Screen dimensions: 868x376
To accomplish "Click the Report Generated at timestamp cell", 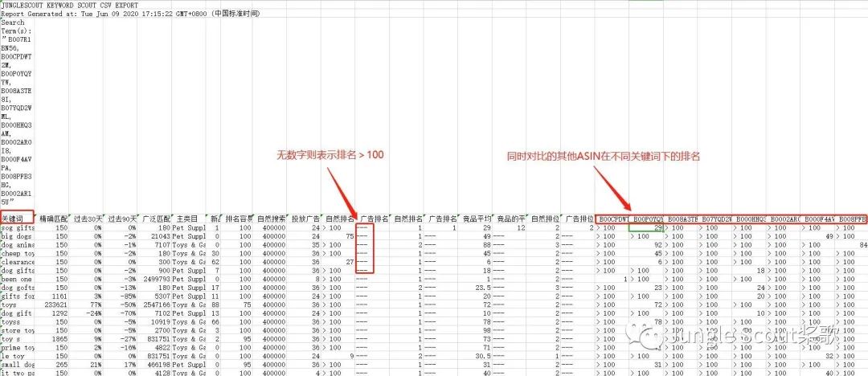I will (131, 14).
